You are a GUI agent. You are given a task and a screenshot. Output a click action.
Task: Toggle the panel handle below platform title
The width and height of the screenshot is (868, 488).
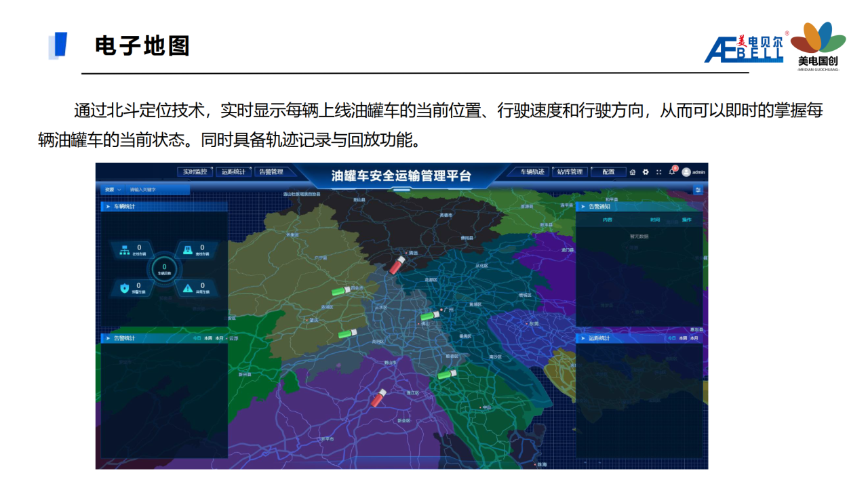point(402,190)
